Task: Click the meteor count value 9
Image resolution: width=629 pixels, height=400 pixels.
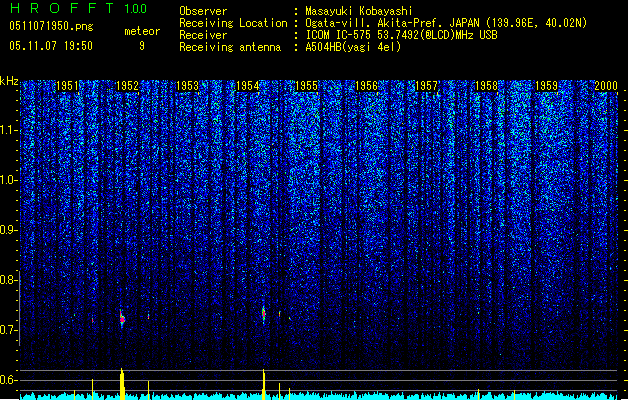Action: tap(142, 46)
